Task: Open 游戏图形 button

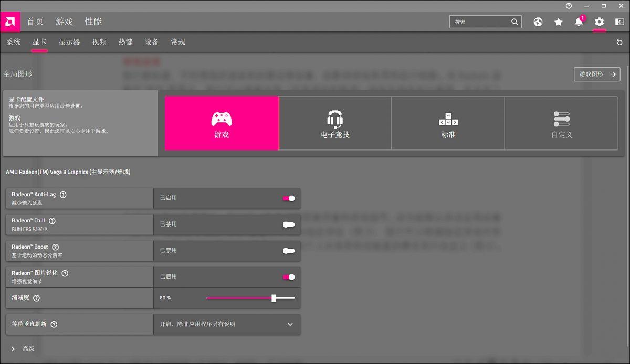Action: [x=597, y=74]
